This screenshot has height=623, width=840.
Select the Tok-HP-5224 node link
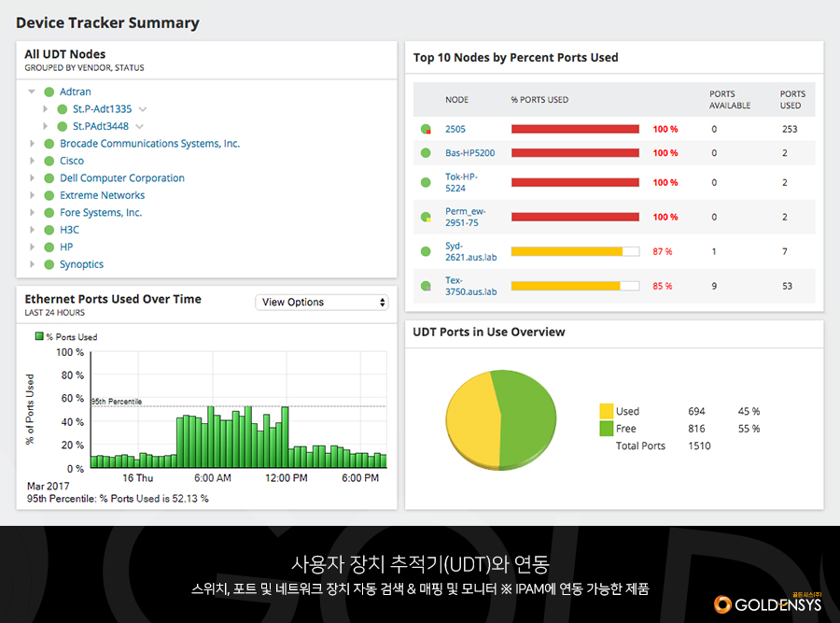click(x=461, y=182)
